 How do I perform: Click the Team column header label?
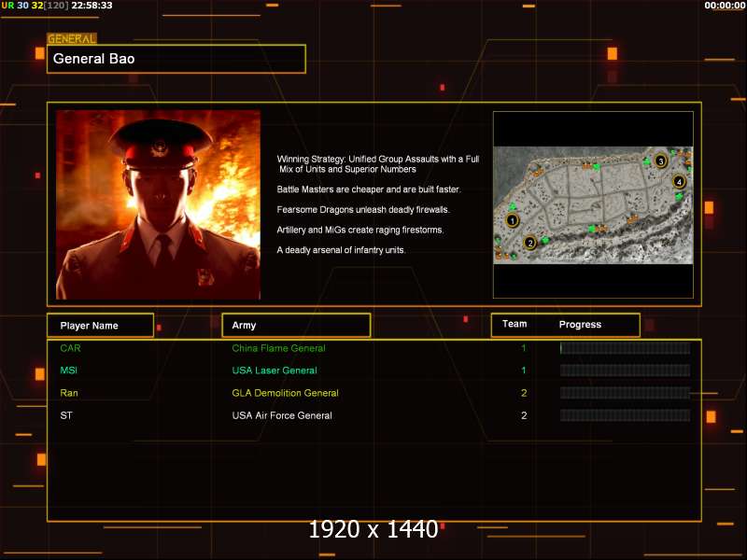(x=514, y=324)
